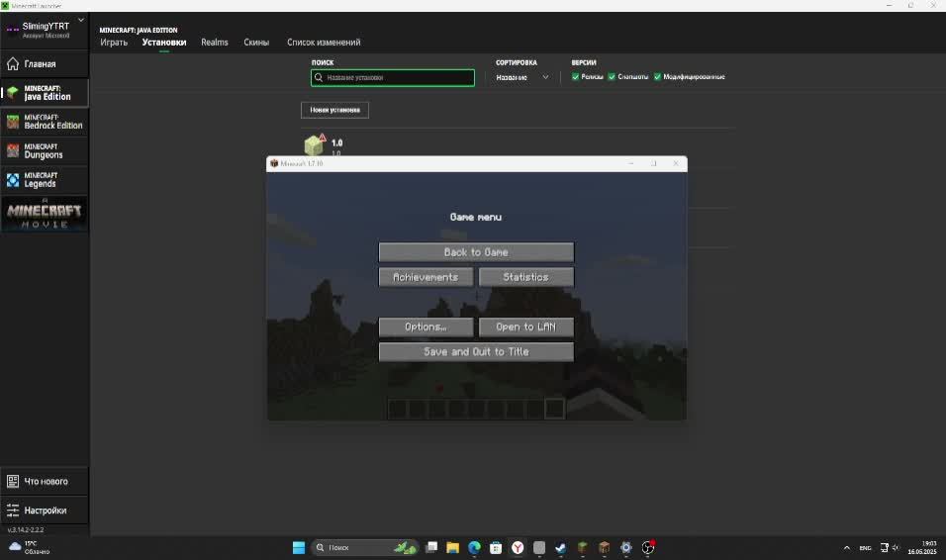
Task: Open Настройки launcher settings
Action: [x=45, y=510]
